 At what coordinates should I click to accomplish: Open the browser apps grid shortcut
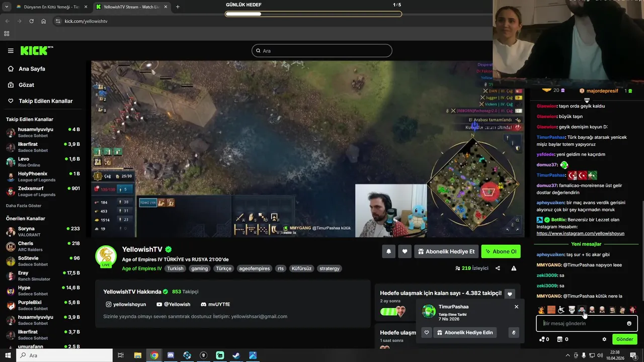click(x=7, y=34)
